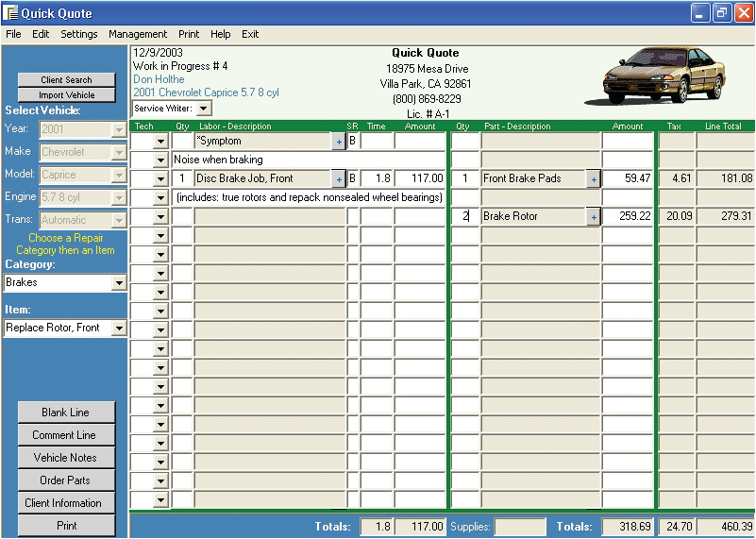Viewport: 756px width, 539px height.
Task: Click the Client Search button
Action: pos(66,80)
